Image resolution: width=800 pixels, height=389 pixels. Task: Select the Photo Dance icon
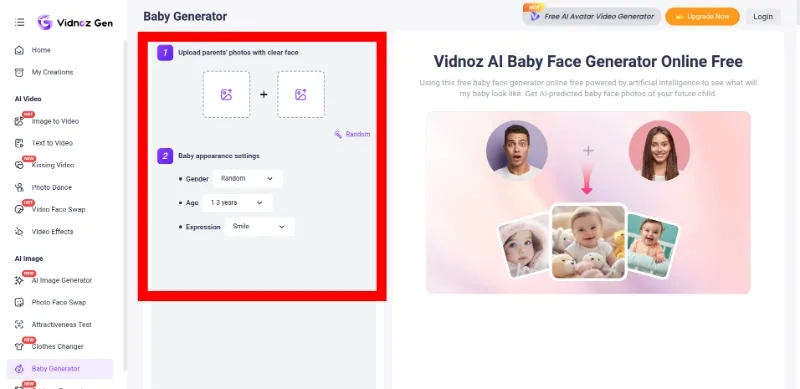pos(19,187)
